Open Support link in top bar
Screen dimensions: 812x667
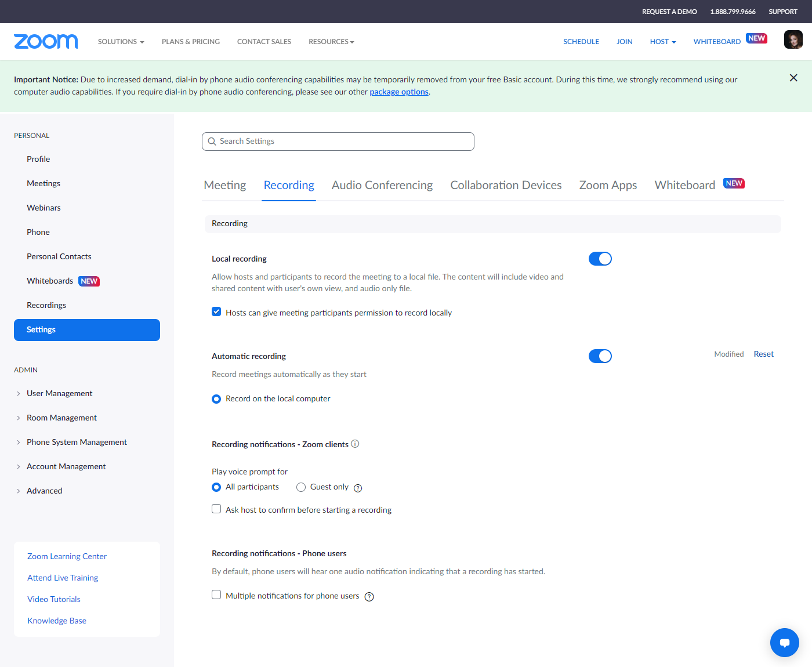tap(783, 12)
